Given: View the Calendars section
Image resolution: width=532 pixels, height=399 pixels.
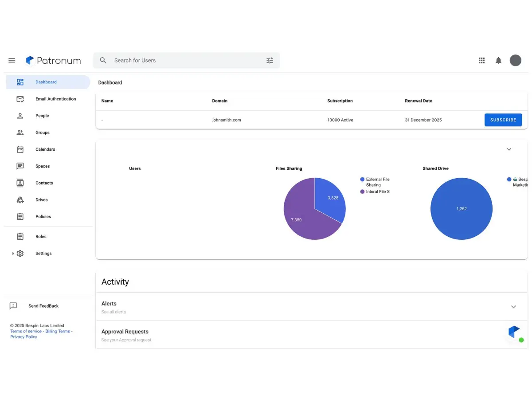Looking at the screenshot, I should [x=45, y=149].
